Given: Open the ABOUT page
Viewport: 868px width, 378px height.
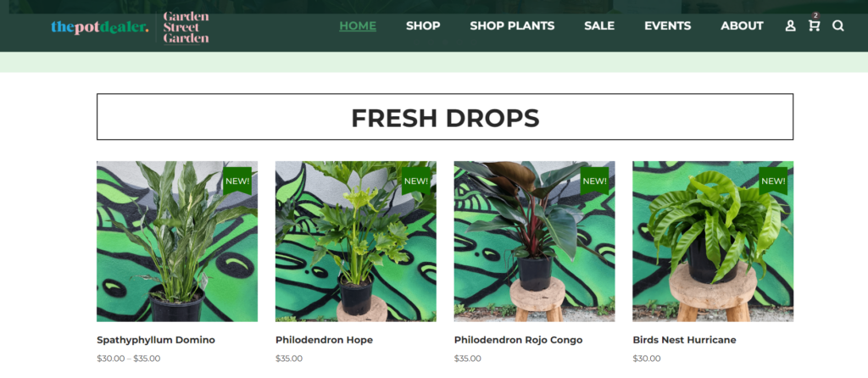Looking at the screenshot, I should point(742,26).
